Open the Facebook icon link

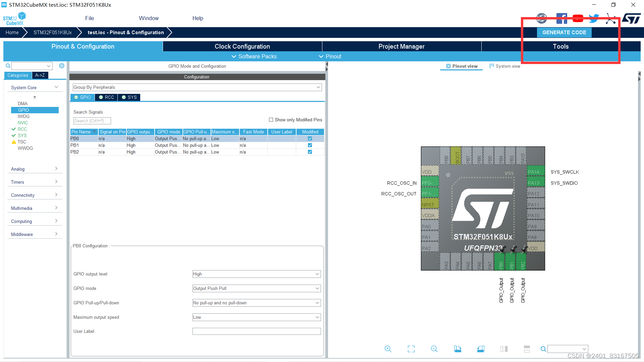(x=561, y=18)
